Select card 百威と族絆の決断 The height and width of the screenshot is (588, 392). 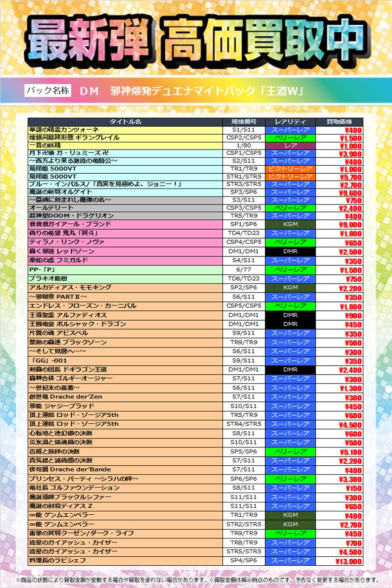click(x=54, y=451)
